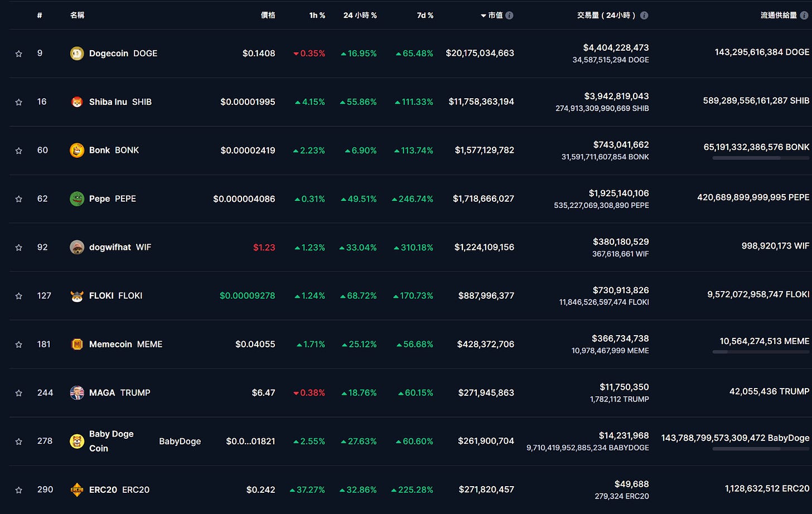Click Dogecoin market cap $20,175,034,663
This screenshot has width=812, height=514.
[480, 54]
